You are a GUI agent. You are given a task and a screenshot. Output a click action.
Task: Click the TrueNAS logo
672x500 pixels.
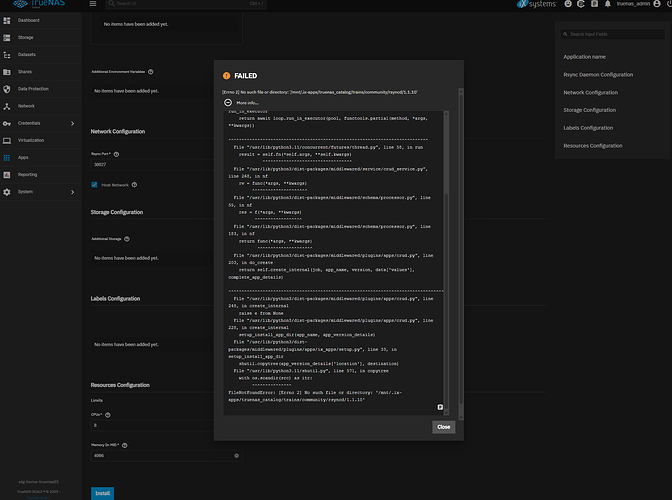coord(39,4)
